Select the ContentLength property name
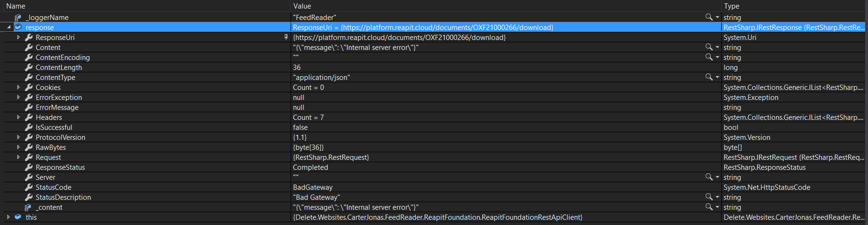This screenshot has height=225, width=868. pyautogui.click(x=59, y=67)
